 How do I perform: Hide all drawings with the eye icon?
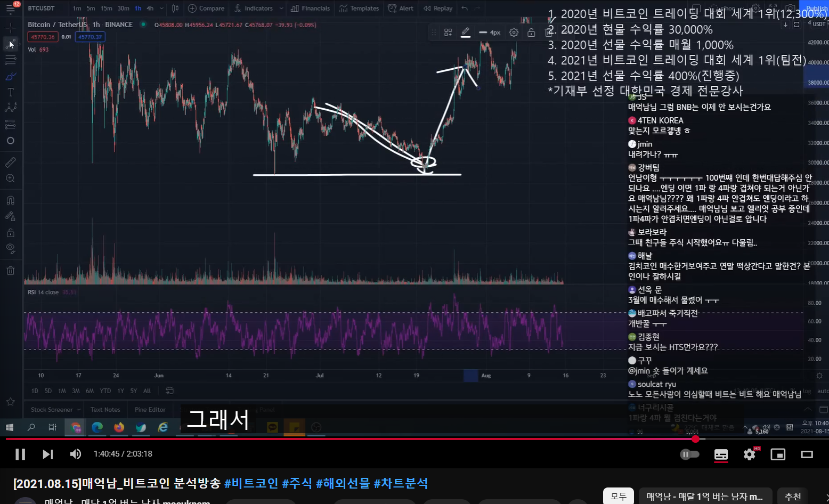(x=10, y=249)
